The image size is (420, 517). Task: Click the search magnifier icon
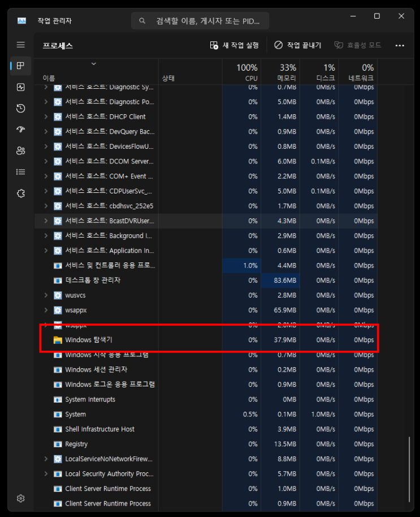(142, 21)
